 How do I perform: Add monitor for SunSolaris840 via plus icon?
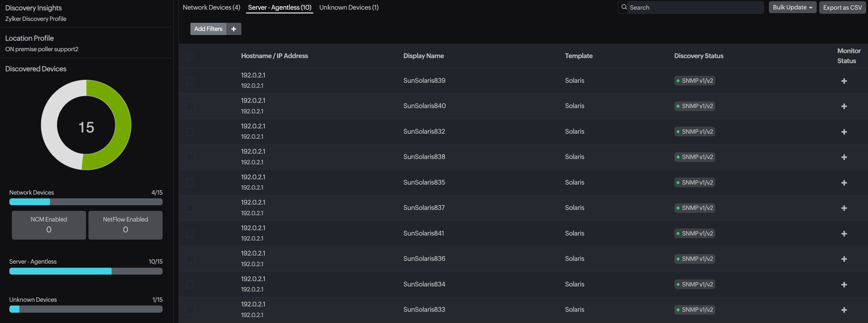tap(844, 106)
